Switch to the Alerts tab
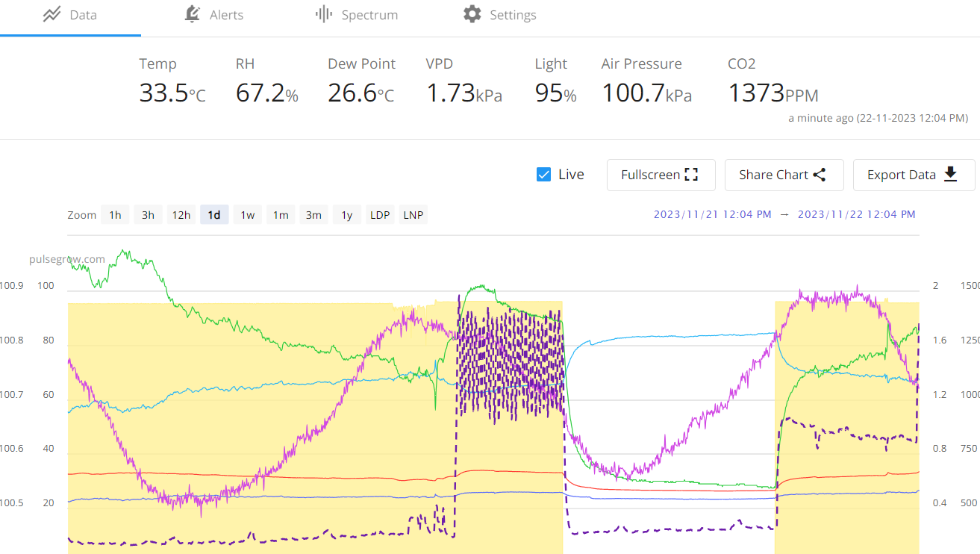This screenshot has height=554, width=980. coord(213,15)
